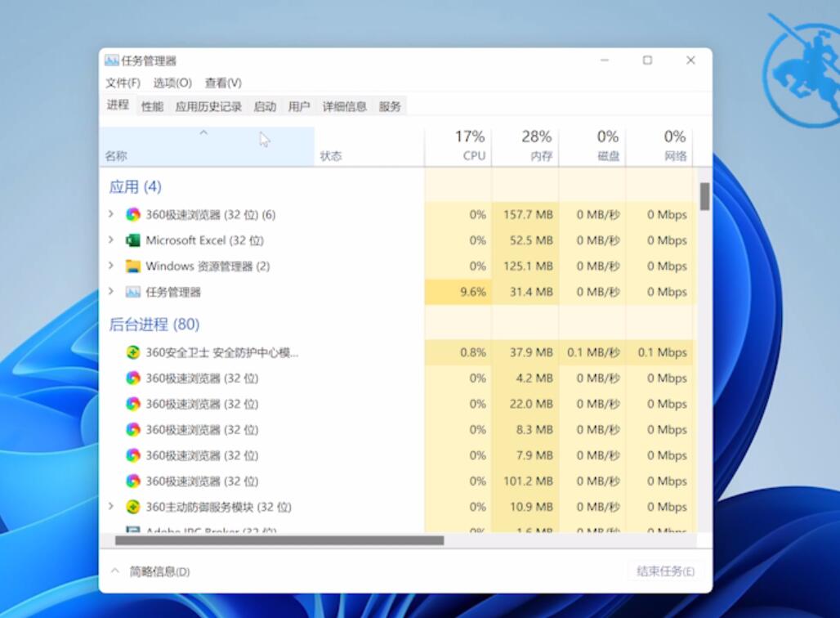840x618 pixels.
Task: Click icon of 360极速浏览器 process using 22.0 MB
Action: [x=133, y=404]
